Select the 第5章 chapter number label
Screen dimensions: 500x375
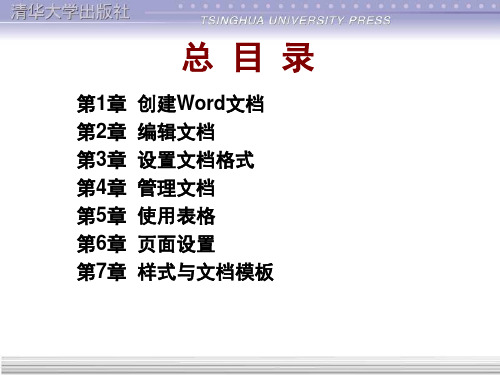101,216
